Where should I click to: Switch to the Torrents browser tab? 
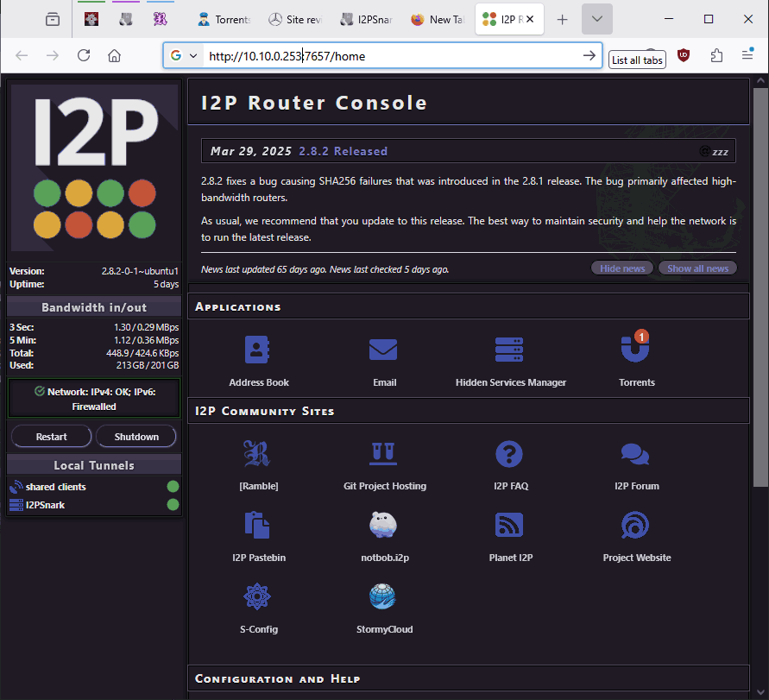(224, 19)
